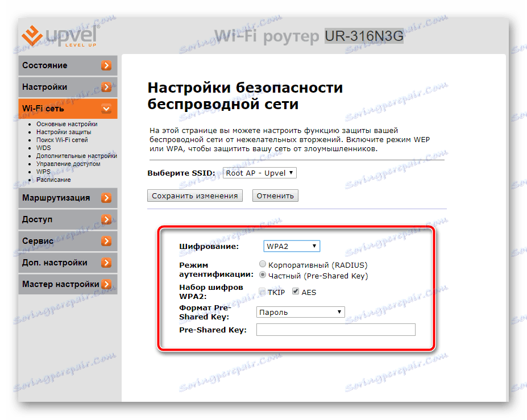Click Отменить button

coord(275,196)
